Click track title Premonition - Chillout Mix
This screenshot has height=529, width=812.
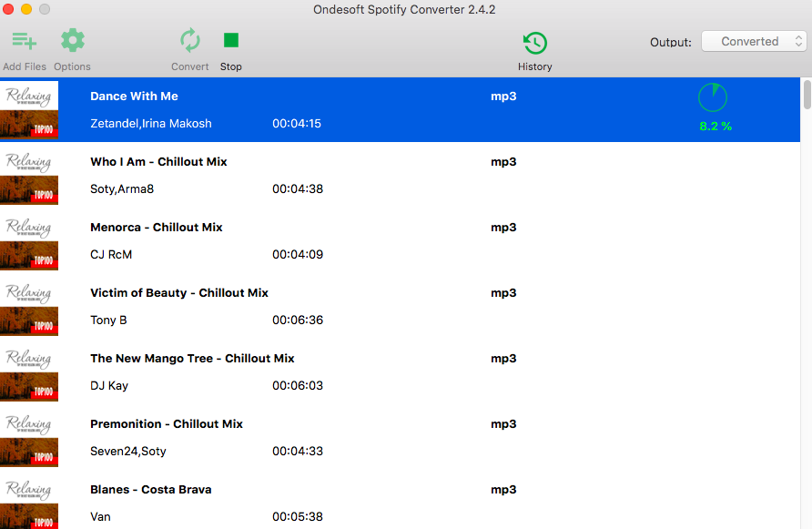[x=167, y=423]
